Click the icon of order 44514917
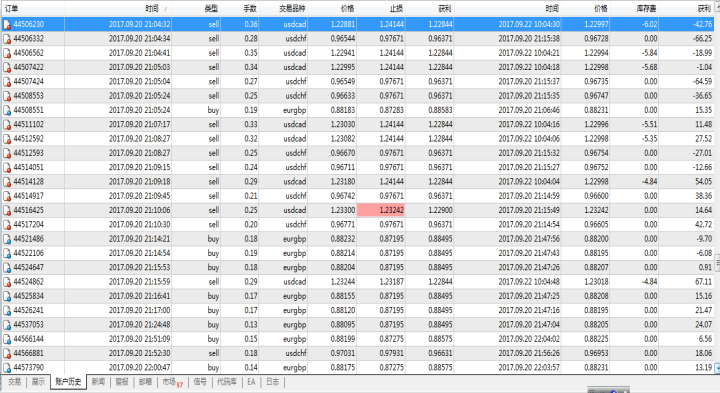This screenshot has height=393, width=720. pos(7,196)
